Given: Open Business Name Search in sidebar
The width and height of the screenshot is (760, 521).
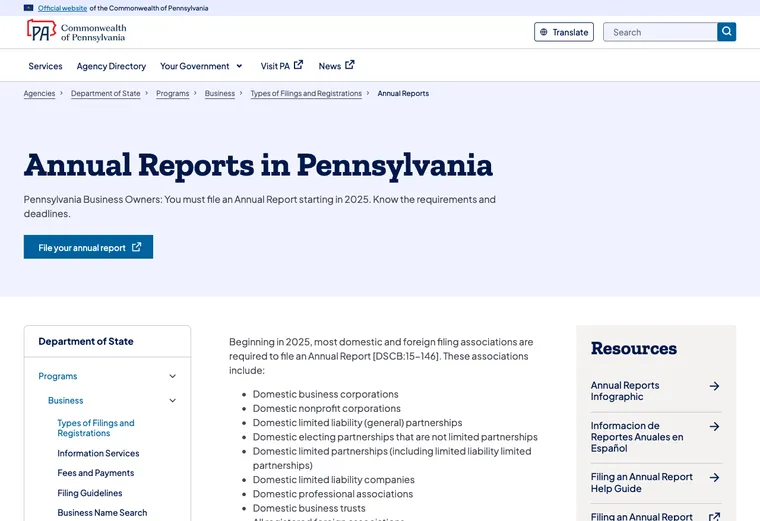Looking at the screenshot, I should click(x=102, y=512).
